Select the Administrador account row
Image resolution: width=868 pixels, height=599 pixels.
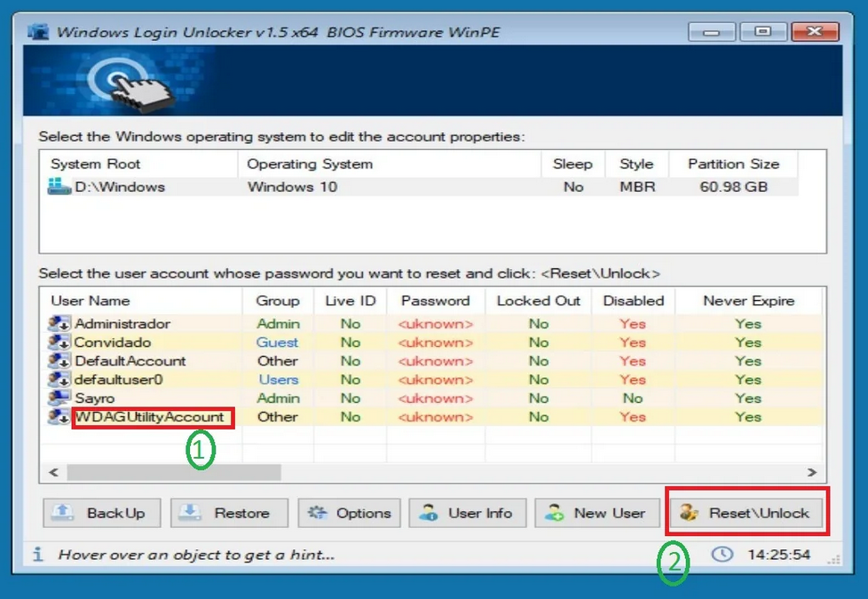coord(432,323)
